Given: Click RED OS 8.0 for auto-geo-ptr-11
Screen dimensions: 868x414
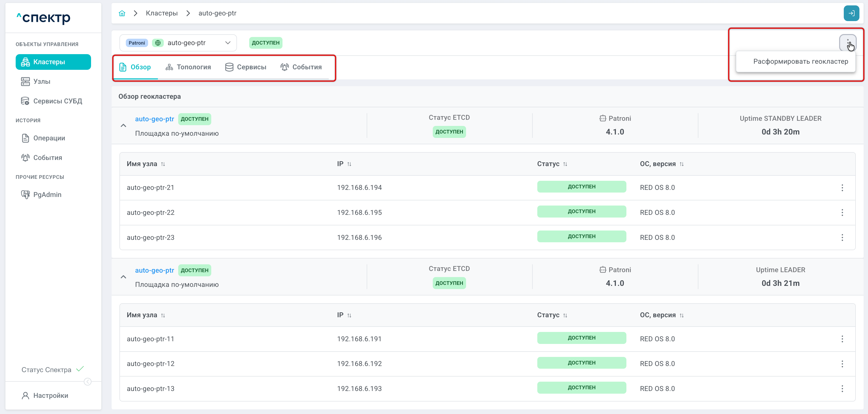Looking at the screenshot, I should pyautogui.click(x=657, y=339).
